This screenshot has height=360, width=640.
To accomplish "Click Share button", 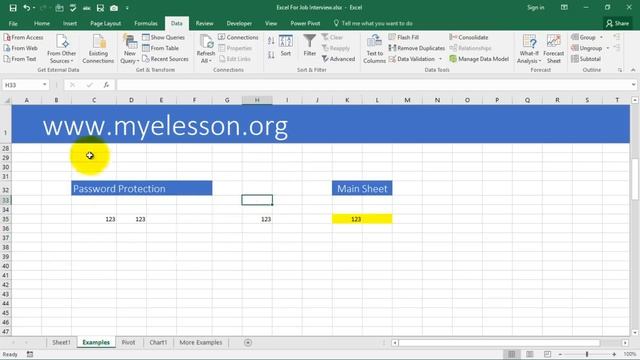I will [617, 24].
